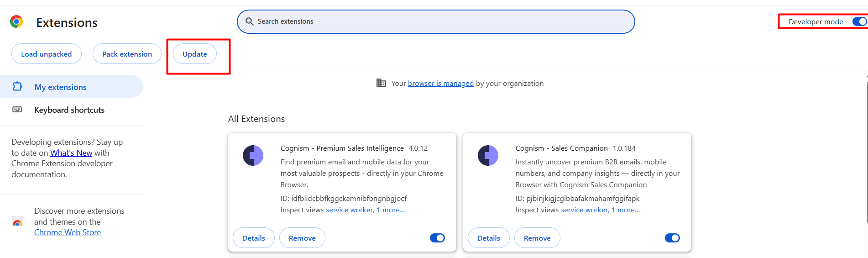The height and width of the screenshot is (258, 868).
Task: Remove the Cognism Premium Sales Intelligence extension
Action: tap(302, 238)
